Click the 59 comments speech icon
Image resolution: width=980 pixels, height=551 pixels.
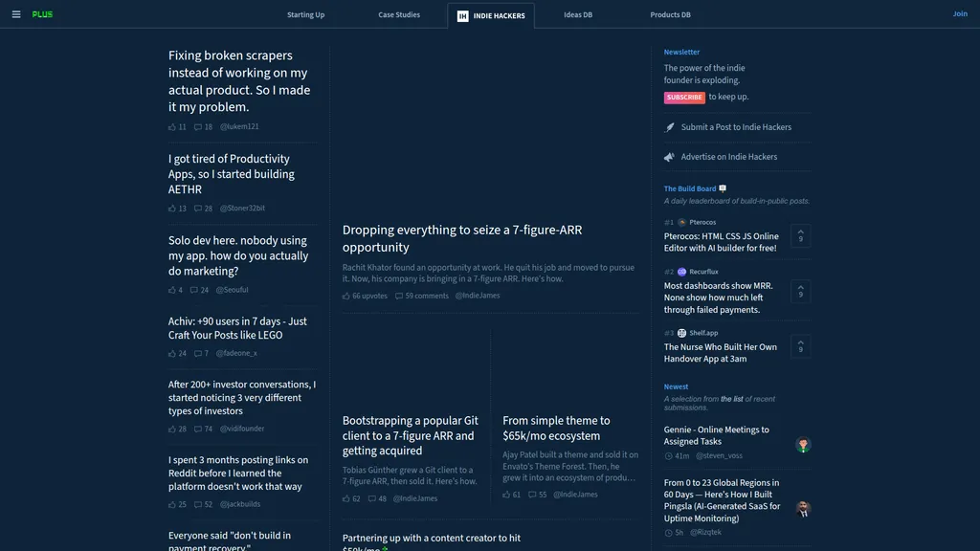pos(399,297)
